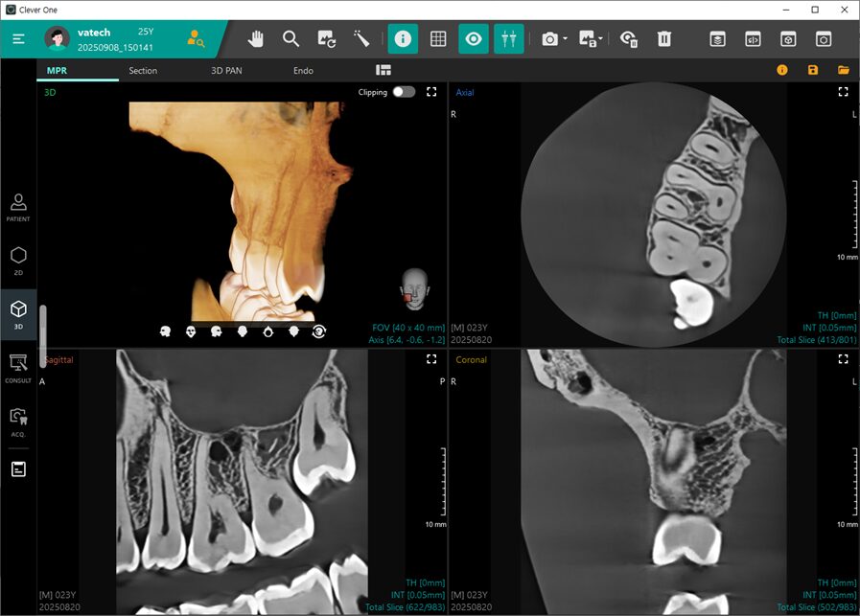The width and height of the screenshot is (860, 616).
Task: Open the CONSULT panel in sidebar
Action: coord(18,368)
